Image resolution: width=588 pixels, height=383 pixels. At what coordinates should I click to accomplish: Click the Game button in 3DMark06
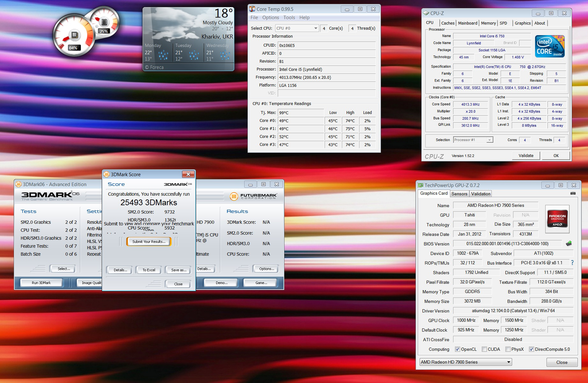click(261, 283)
